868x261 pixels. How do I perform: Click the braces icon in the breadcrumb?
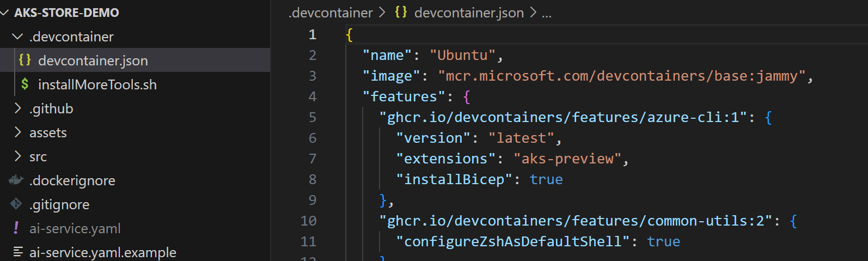click(401, 12)
